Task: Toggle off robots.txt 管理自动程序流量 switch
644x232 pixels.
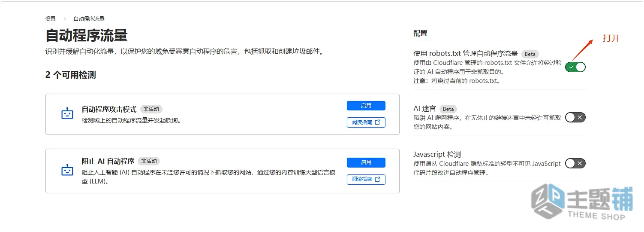Action: coord(575,67)
